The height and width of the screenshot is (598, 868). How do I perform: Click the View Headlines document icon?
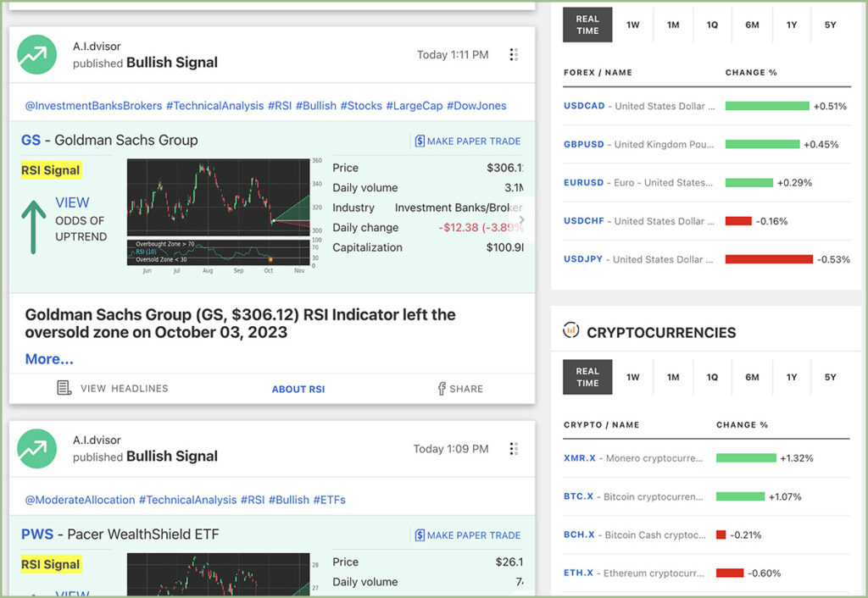click(x=64, y=388)
